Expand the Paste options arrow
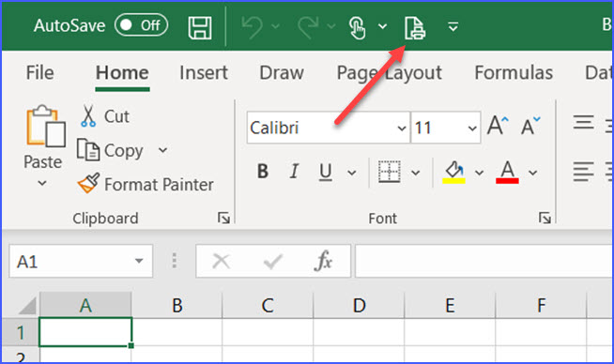Viewport: 614px width, 364px height. point(42,183)
